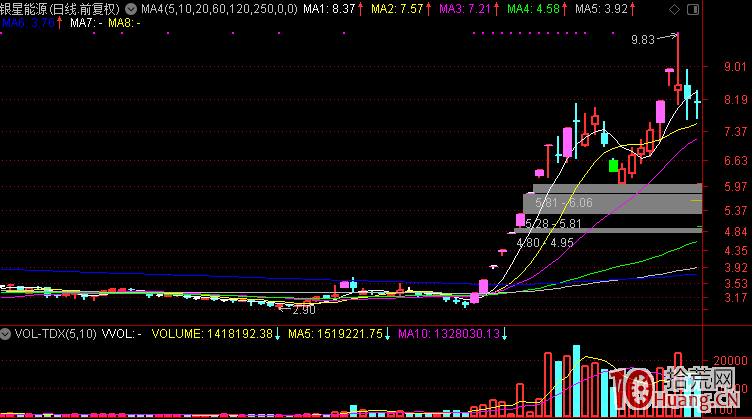Screen dimensions: 752x419
Task: Select the MA1: 8.37 value
Action: [x=329, y=9]
